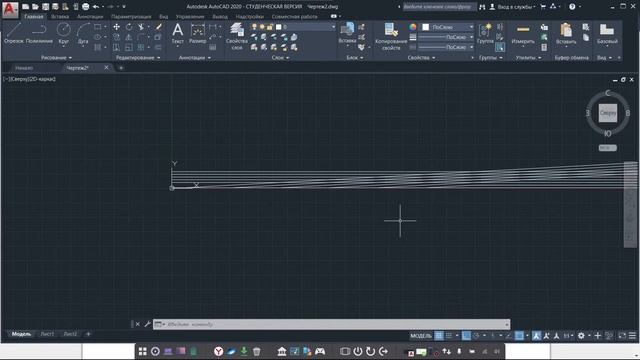The height and width of the screenshot is (360, 640).
Task: Toggle object snap in status bar
Action: pos(519,336)
